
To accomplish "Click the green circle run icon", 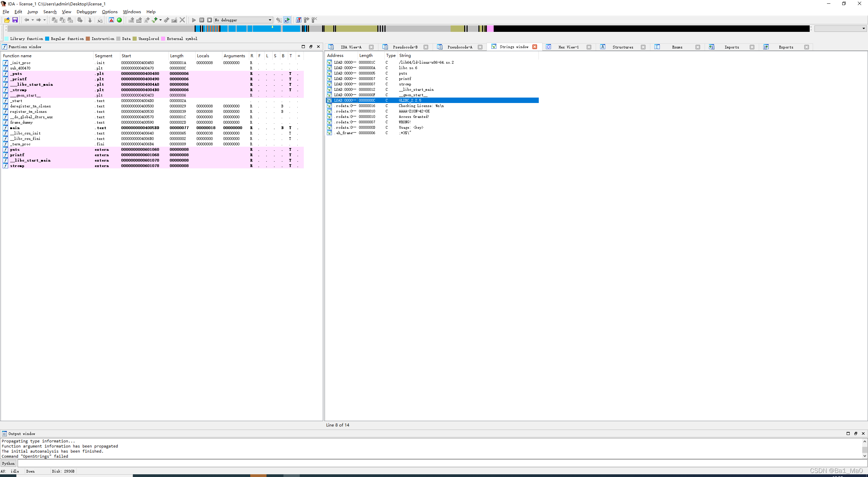I will [119, 20].
